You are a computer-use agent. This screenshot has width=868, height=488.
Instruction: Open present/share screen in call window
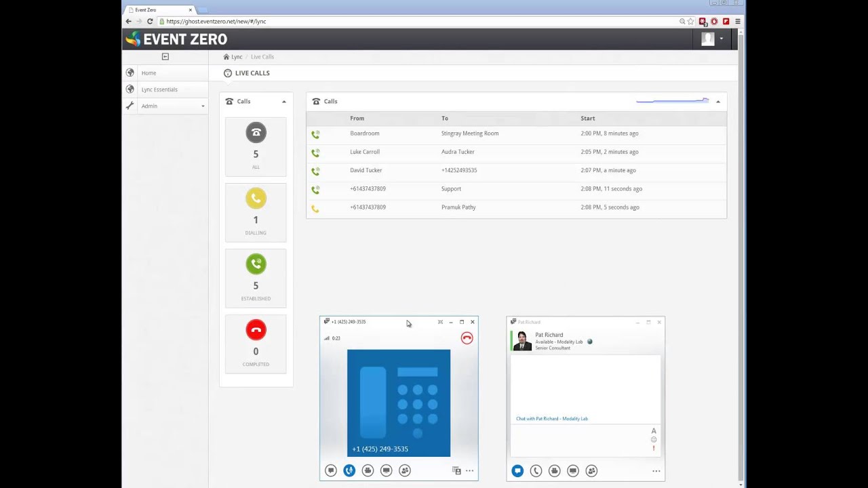coord(386,470)
